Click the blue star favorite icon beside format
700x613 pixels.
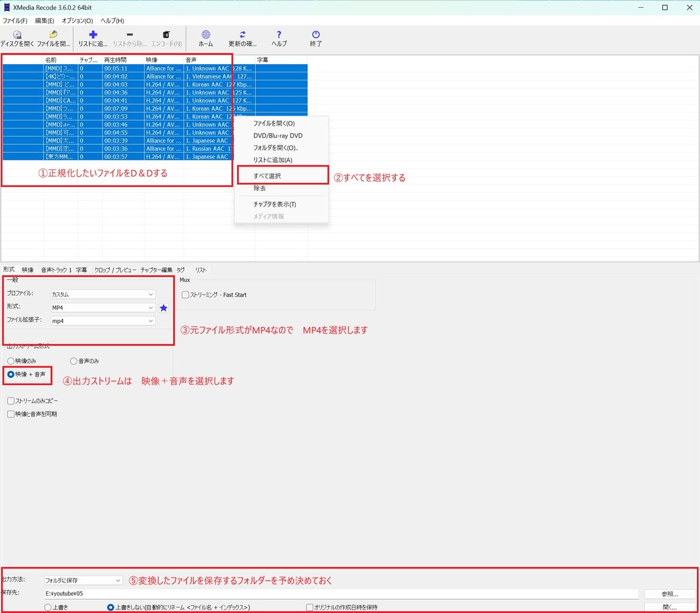pyautogui.click(x=164, y=308)
